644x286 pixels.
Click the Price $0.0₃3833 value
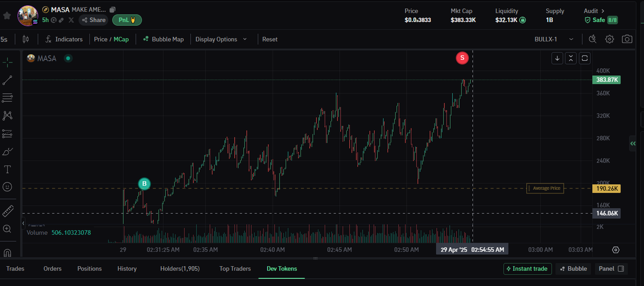418,20
